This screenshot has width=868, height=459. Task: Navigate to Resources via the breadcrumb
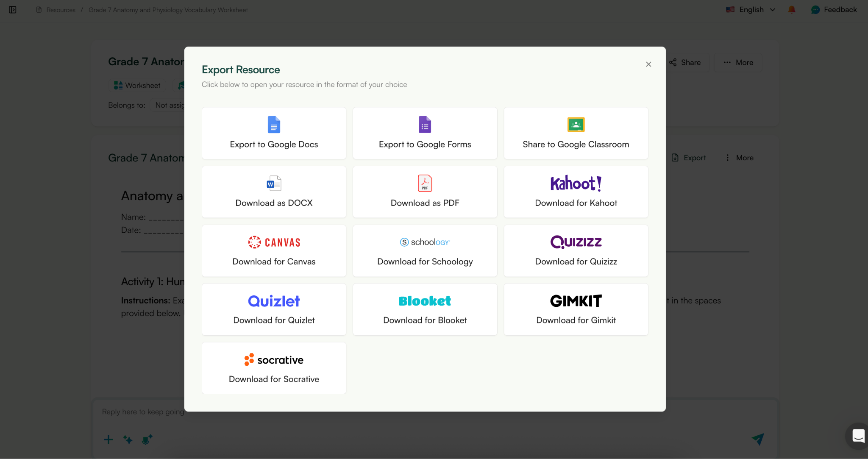[60, 9]
